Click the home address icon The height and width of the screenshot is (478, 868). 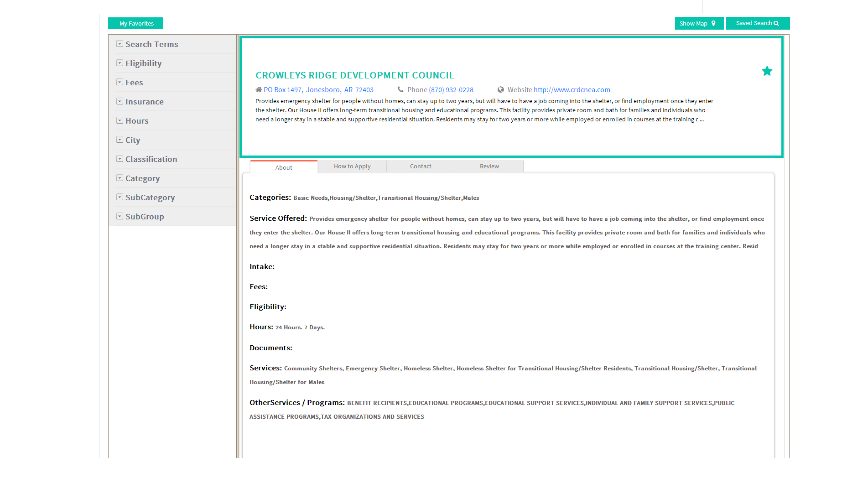[259, 90]
